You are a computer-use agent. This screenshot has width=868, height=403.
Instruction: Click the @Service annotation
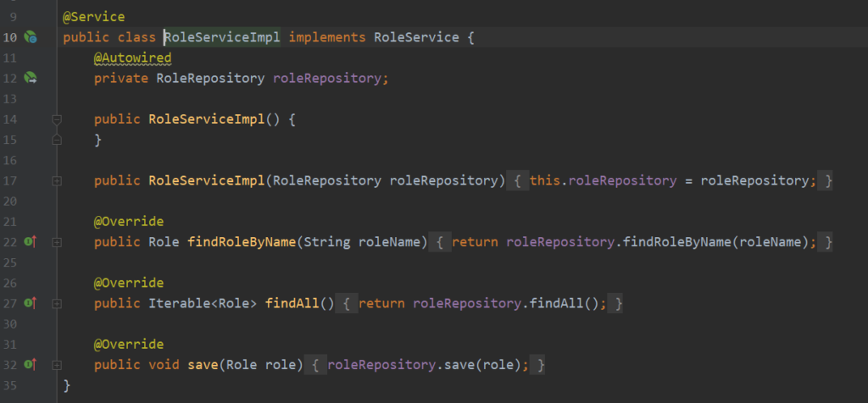click(94, 17)
